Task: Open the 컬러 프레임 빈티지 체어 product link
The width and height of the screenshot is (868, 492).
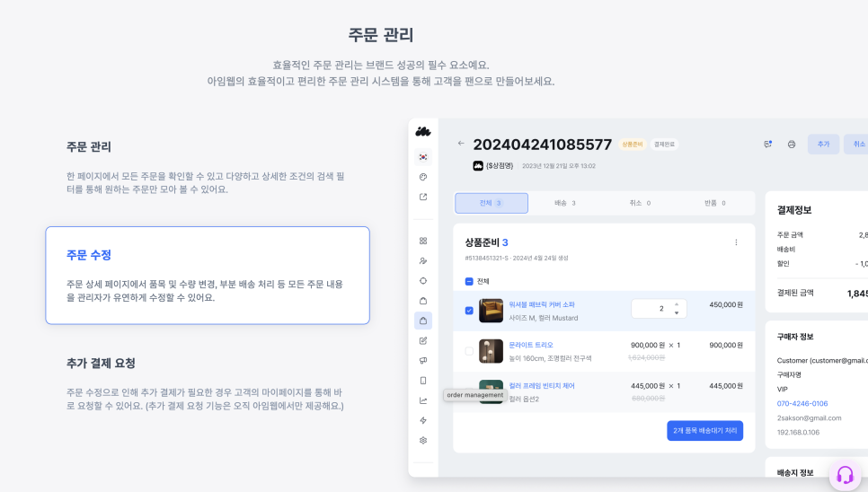Action: coord(542,386)
